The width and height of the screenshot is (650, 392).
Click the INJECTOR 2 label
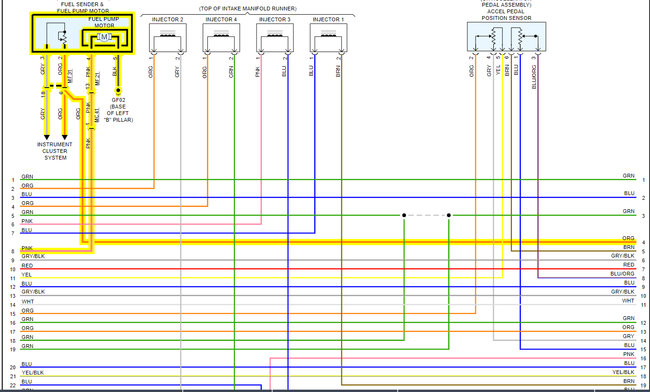[167, 19]
